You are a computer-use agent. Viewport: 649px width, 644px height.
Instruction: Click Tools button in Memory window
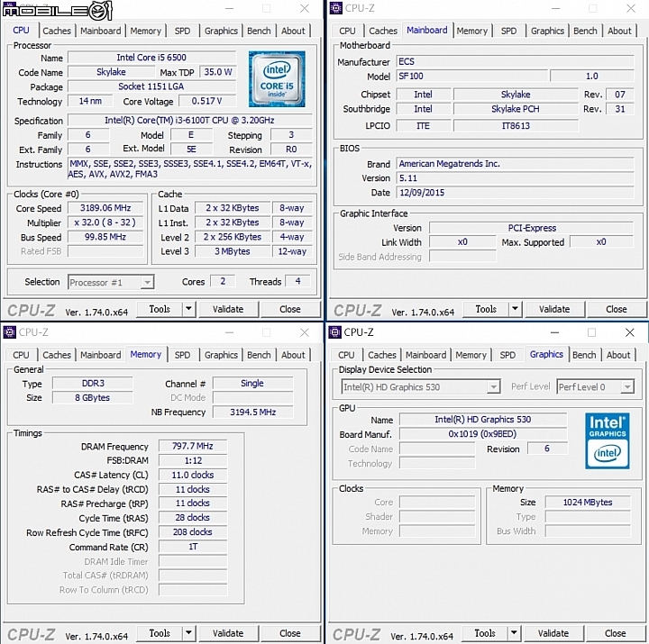point(160,633)
